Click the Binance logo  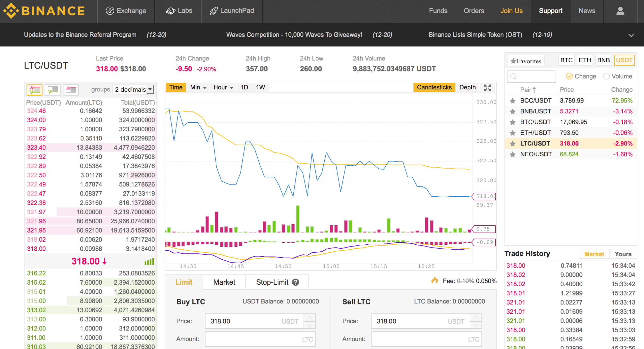click(44, 11)
